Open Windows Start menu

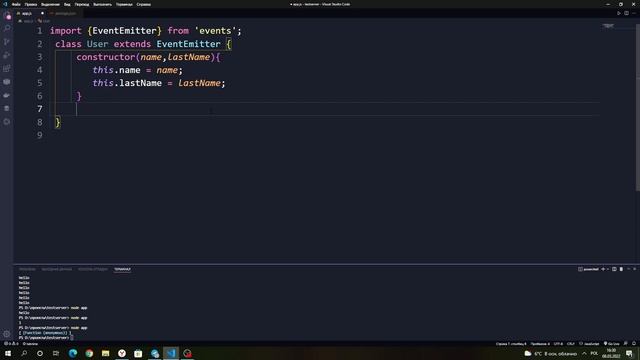click(8, 353)
